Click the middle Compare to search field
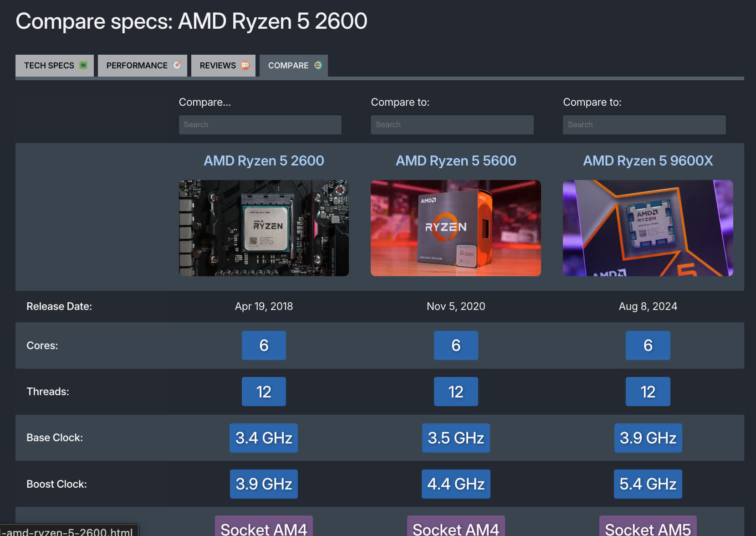The width and height of the screenshot is (756, 536). [x=452, y=124]
